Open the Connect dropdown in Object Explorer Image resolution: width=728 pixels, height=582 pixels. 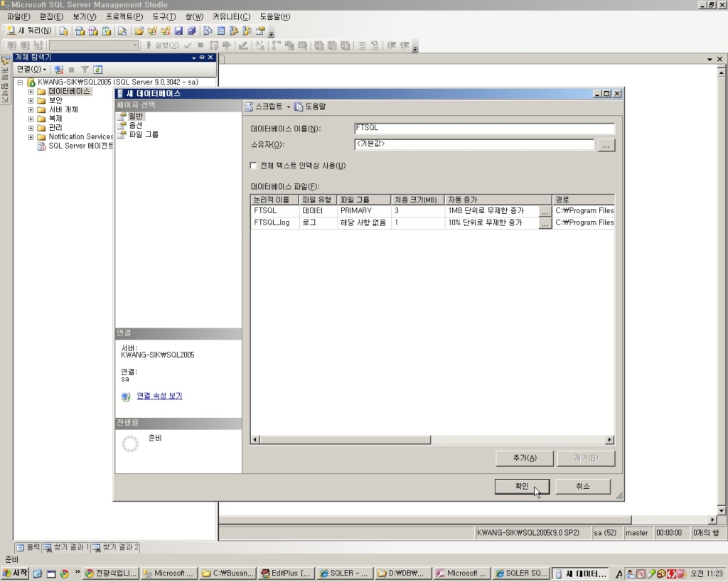pos(31,70)
